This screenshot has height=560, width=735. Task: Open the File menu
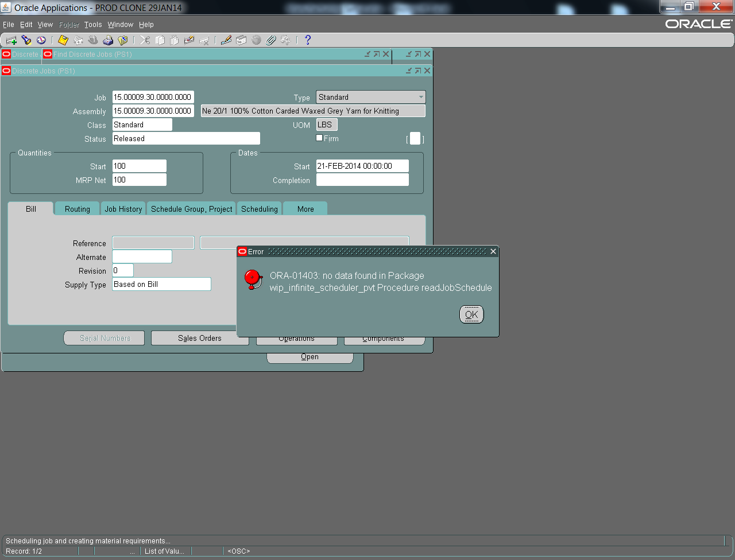point(9,25)
